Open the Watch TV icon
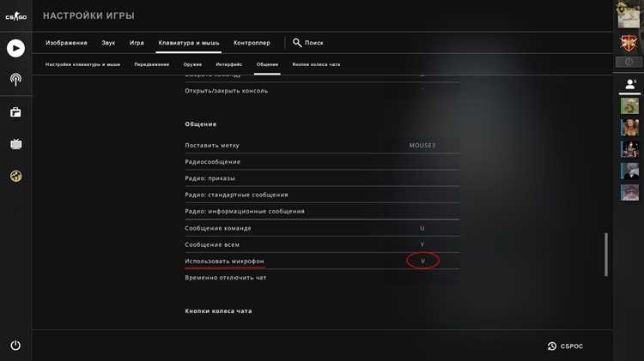The image size is (644, 361). 15,144
